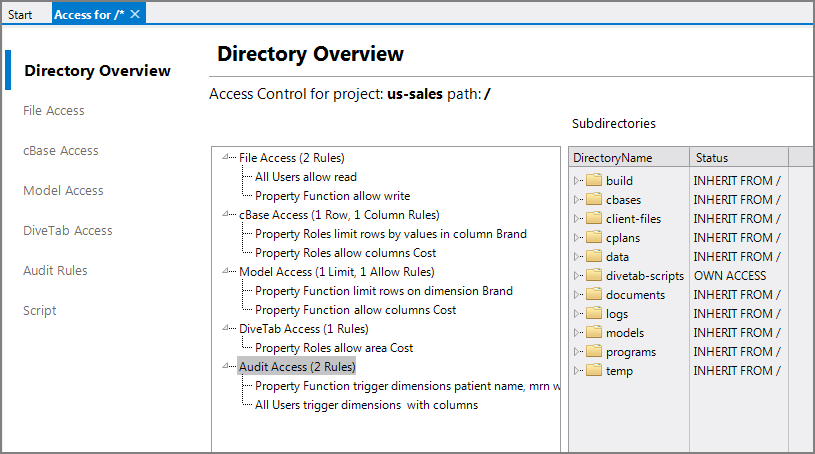The height and width of the screenshot is (454, 815).
Task: Select rule limit rows on dimension Brand
Action: 384,291
